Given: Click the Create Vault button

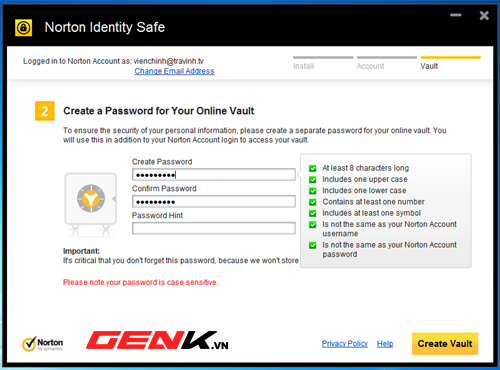Looking at the screenshot, I should (x=445, y=344).
